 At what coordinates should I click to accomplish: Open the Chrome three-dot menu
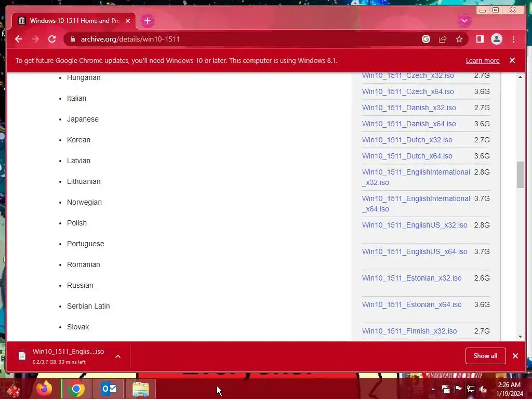pyautogui.click(x=513, y=39)
